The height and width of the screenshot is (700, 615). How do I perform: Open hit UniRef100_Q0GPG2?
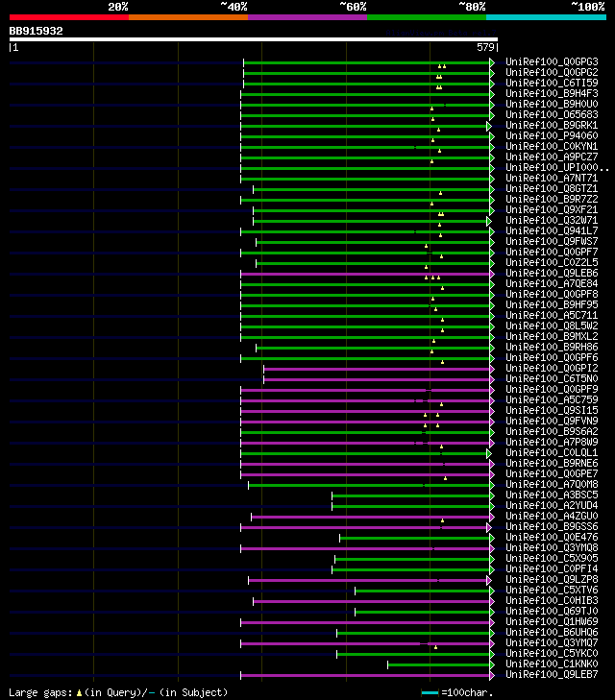click(x=552, y=72)
